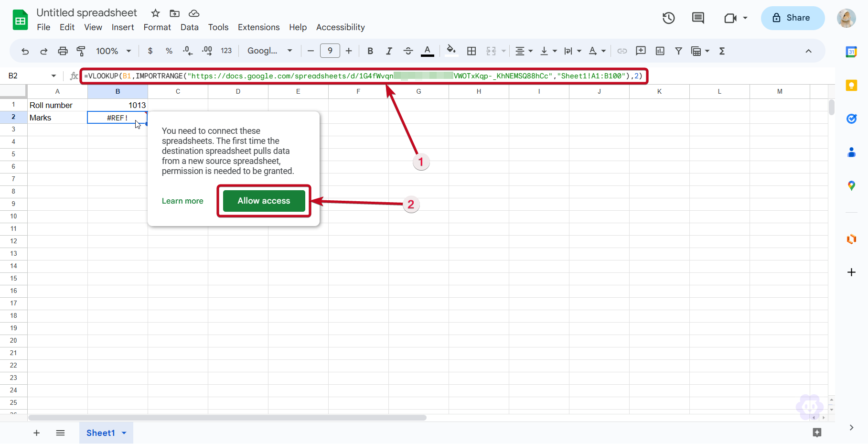Open comment history
868x444 pixels.
click(698, 18)
